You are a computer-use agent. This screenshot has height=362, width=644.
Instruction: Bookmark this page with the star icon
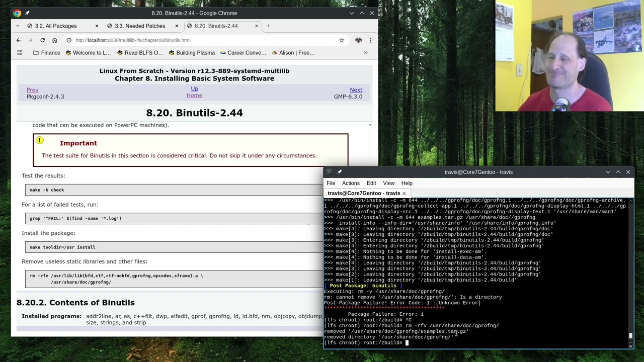(x=342, y=40)
